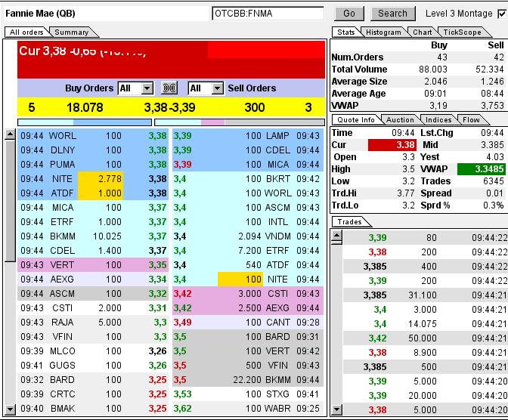Open the Histogram tab
The image size is (508, 420).
383,32
